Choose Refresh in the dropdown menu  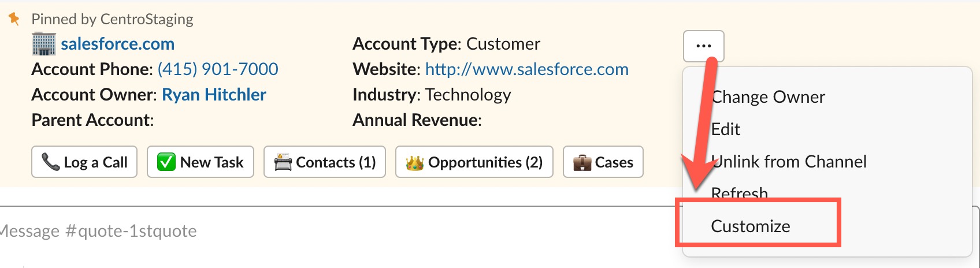pyautogui.click(x=739, y=193)
